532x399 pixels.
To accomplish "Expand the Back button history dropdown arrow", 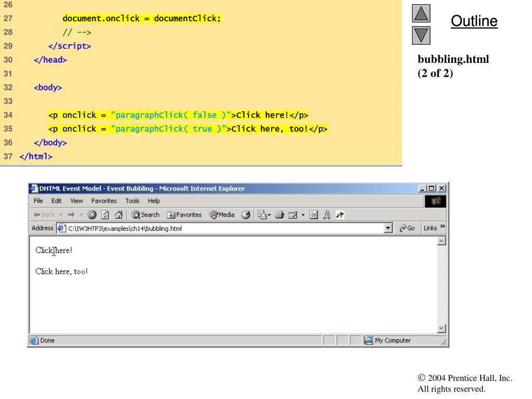I will 61,215.
